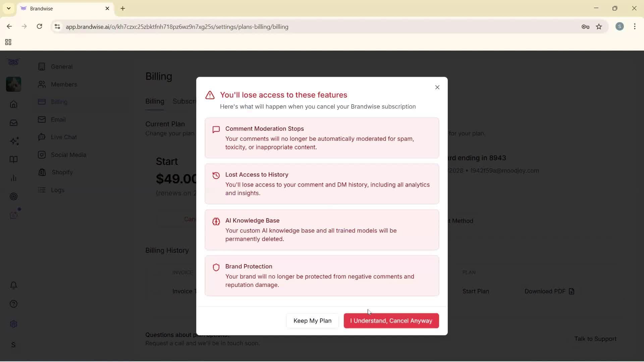Image resolution: width=644 pixels, height=362 pixels.
Task: Click Download PDF for the Start Plan invoice
Action: click(549, 291)
